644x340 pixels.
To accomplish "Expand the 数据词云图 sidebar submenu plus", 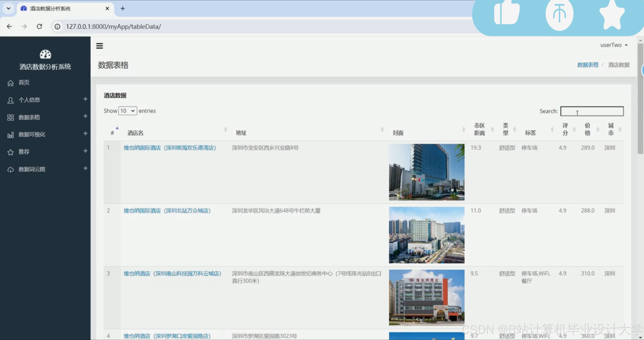I will pos(85,168).
